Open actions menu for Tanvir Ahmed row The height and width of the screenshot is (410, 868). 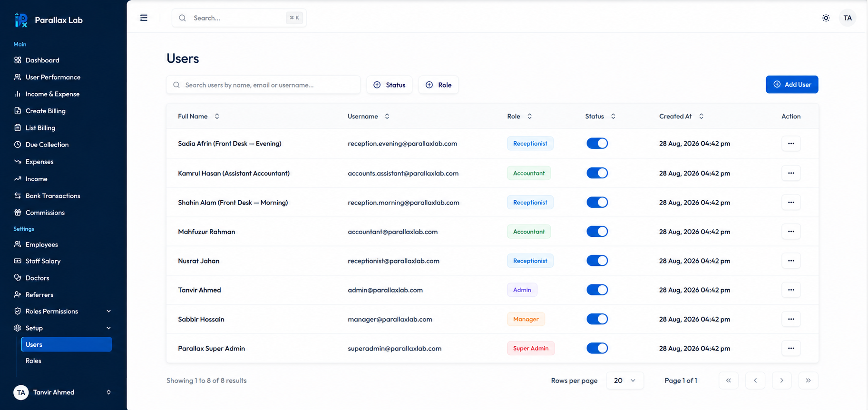pyautogui.click(x=791, y=290)
